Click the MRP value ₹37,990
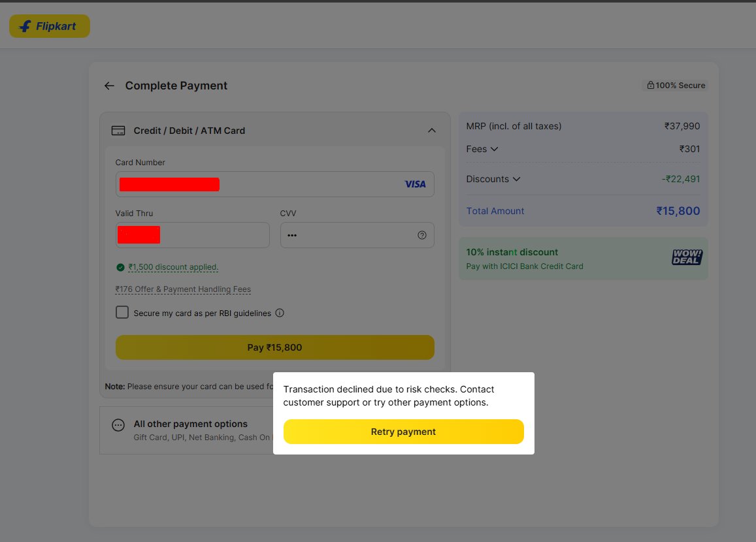 [x=682, y=126]
